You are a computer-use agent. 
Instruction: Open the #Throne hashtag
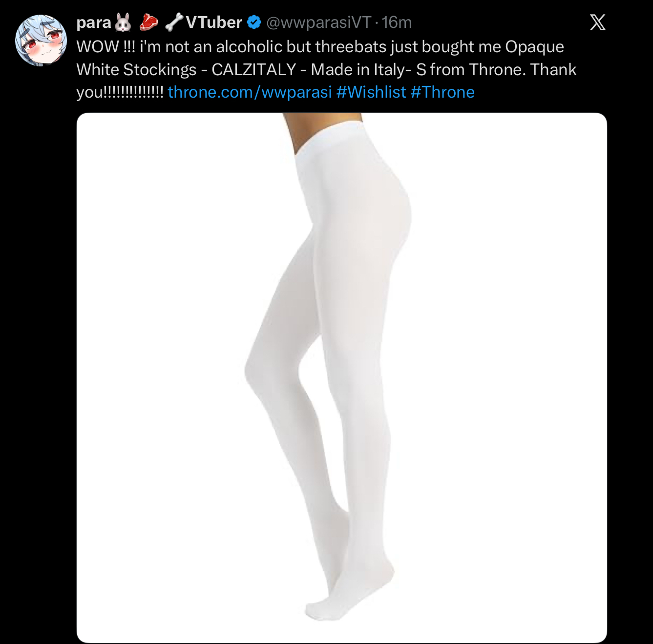point(442,92)
